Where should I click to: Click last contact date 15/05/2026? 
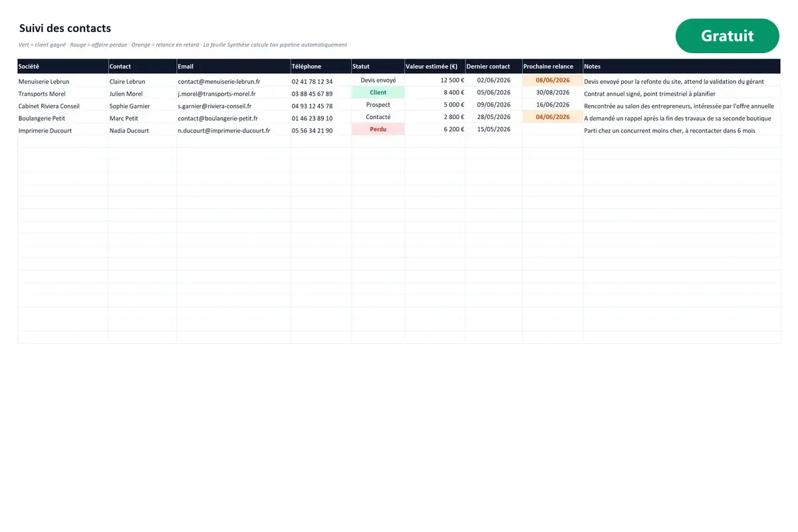coord(493,129)
